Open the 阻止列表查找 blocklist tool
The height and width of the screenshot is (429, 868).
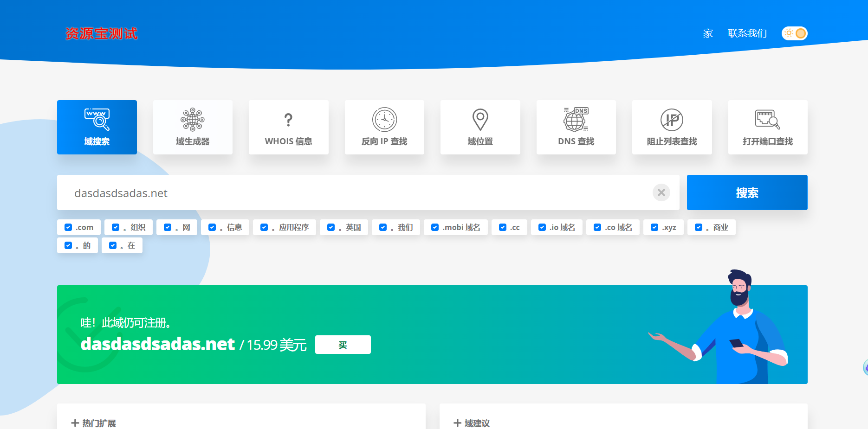coord(672,127)
